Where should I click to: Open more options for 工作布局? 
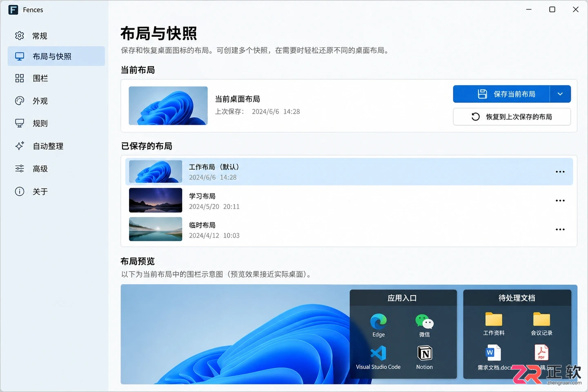560,172
